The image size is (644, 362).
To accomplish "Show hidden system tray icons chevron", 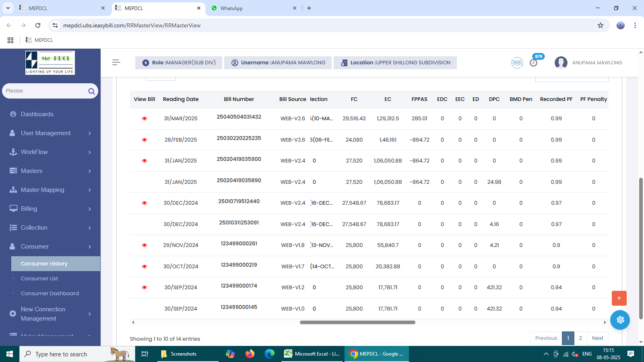I will pos(546,354).
